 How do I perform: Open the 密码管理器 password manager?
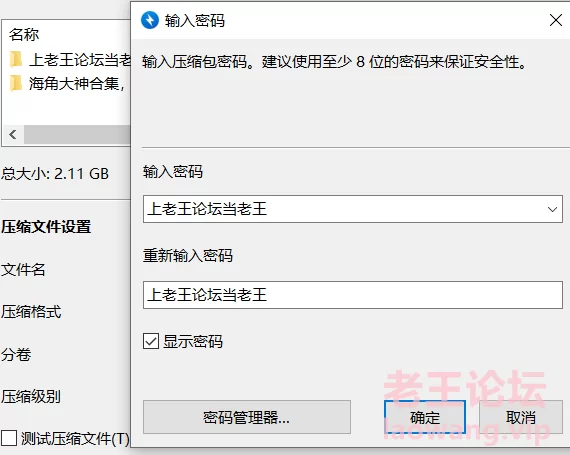(247, 417)
